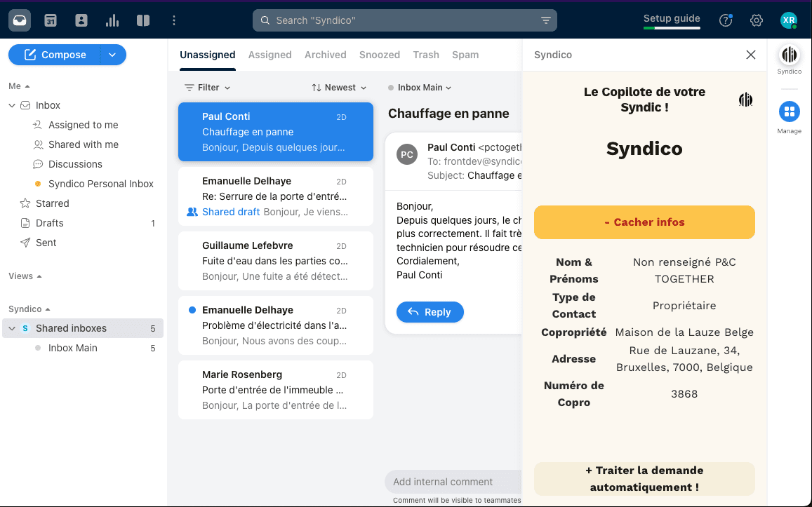Open Guillaume Lefebvre Fuite d'eau conversation

tap(276, 261)
